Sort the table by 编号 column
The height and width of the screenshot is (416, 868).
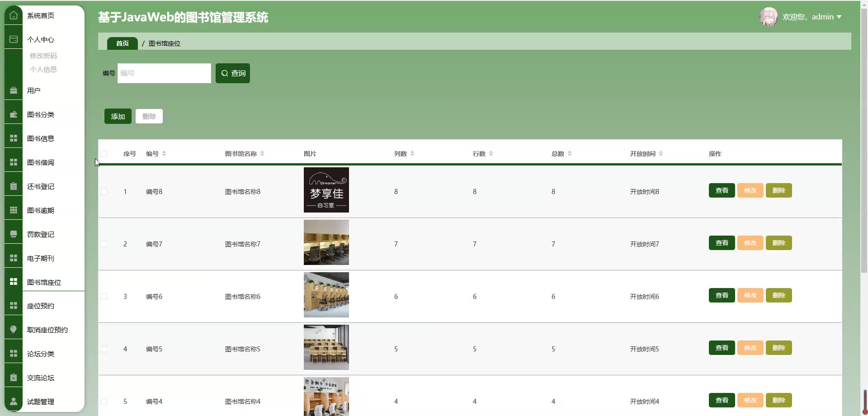point(164,154)
